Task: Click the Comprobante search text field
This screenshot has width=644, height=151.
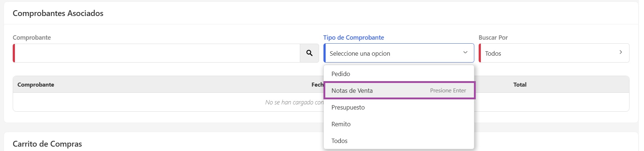Action: tap(157, 53)
